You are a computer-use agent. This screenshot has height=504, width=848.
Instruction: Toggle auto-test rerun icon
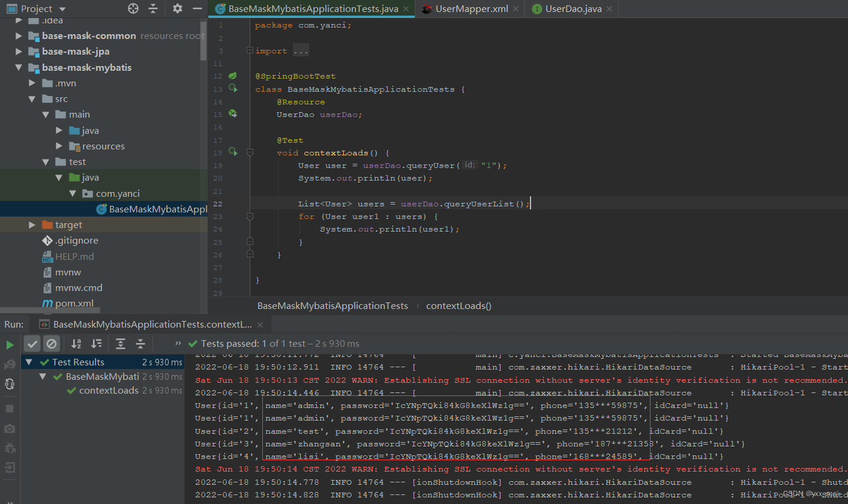tap(10, 384)
